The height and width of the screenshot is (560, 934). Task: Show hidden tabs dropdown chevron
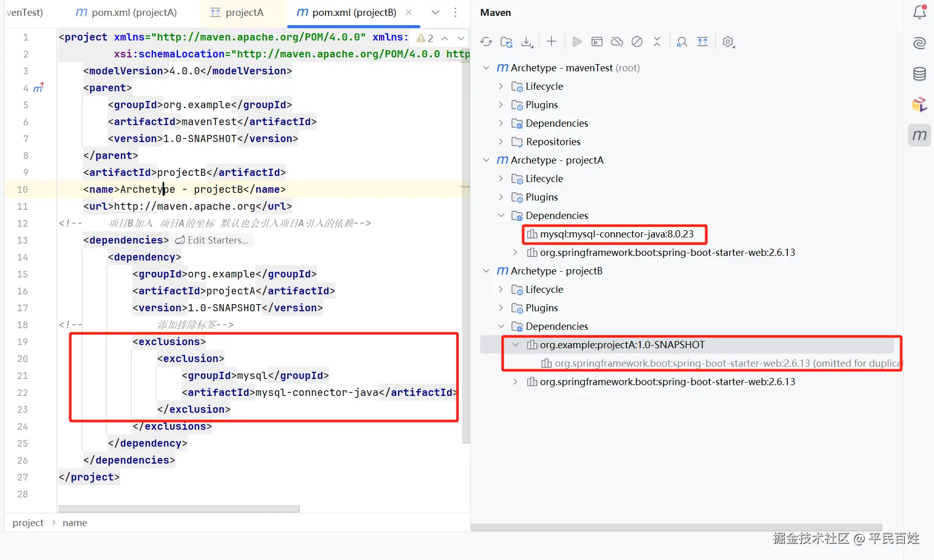tap(435, 12)
